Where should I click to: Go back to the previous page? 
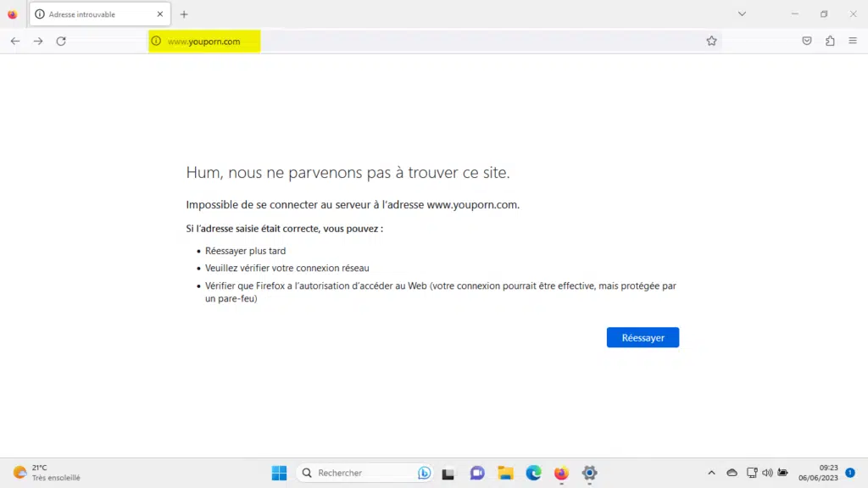pyautogui.click(x=15, y=41)
